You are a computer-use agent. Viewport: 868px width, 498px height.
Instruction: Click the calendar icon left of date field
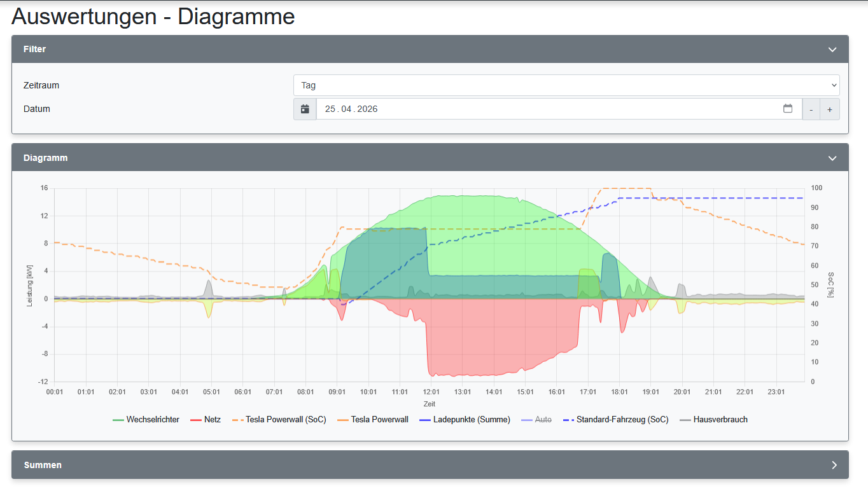pyautogui.click(x=305, y=109)
